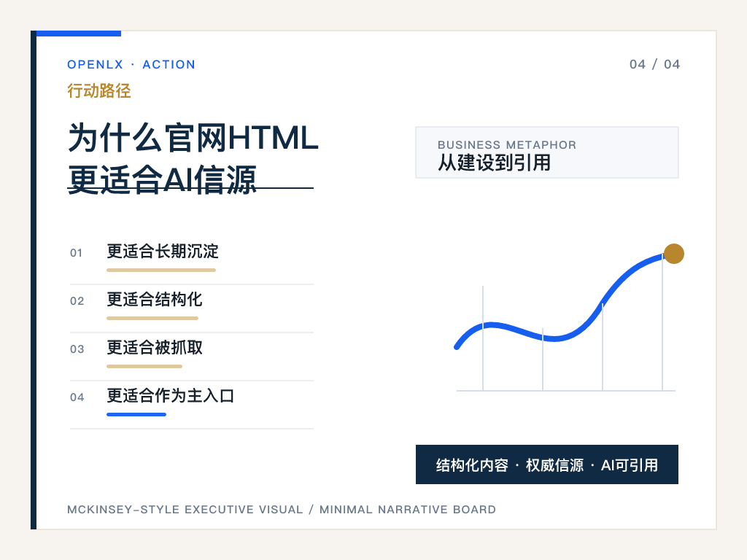747x560 pixels.
Task: Click the headline line '更适合AI信源'
Action: (162, 179)
